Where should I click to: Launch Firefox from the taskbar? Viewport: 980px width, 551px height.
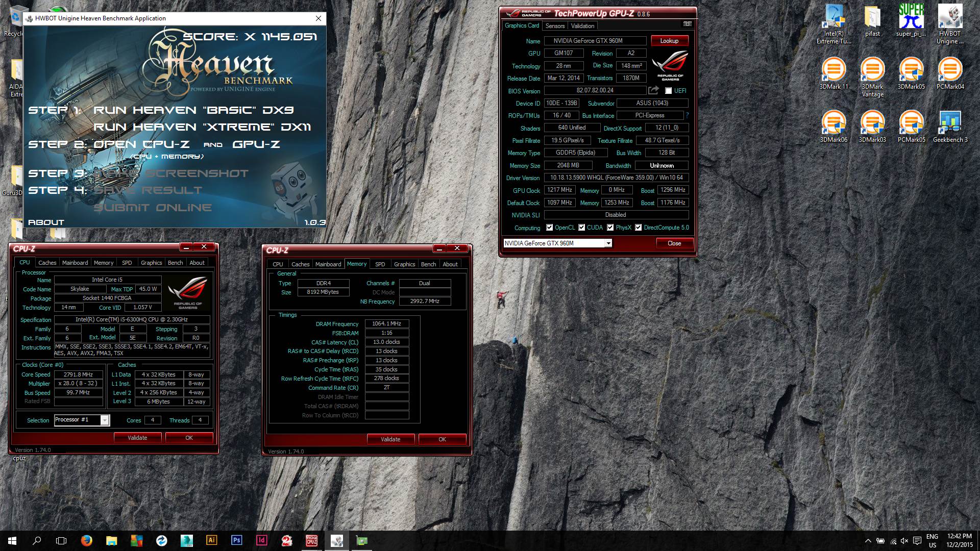pyautogui.click(x=87, y=540)
